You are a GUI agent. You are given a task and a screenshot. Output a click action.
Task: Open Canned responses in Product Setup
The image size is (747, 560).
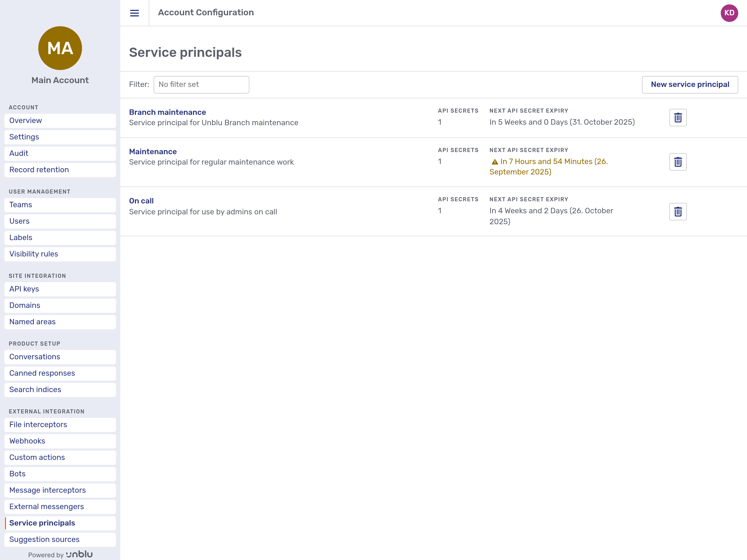[42, 373]
